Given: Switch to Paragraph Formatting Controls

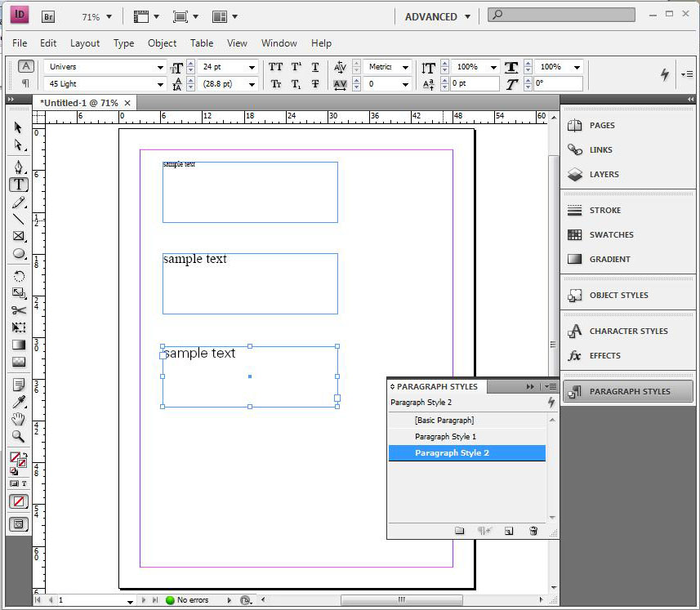Looking at the screenshot, I should (x=26, y=83).
